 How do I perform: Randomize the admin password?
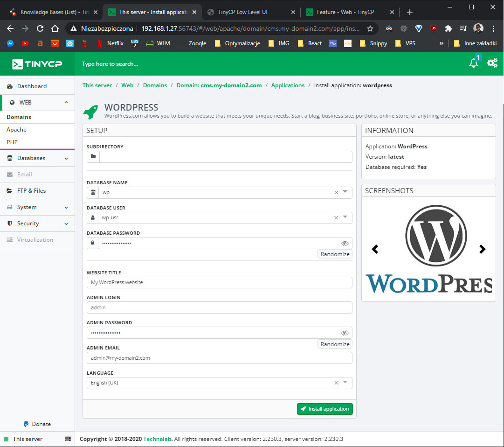335,344
